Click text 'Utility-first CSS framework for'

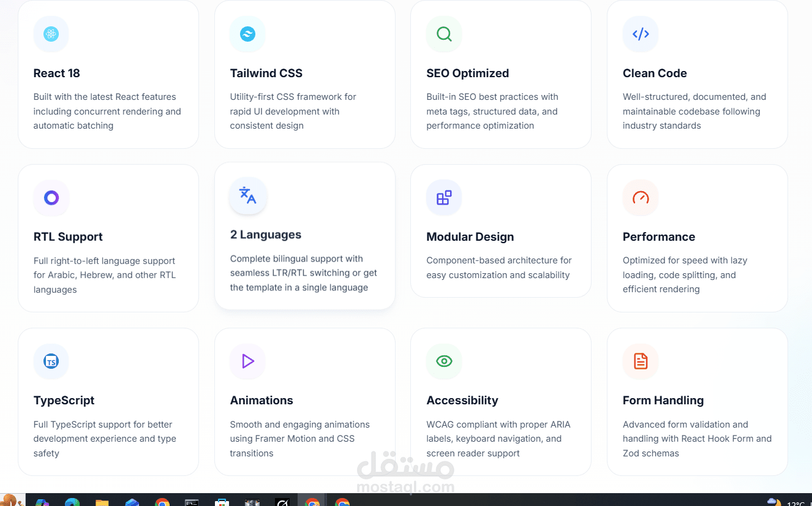293,97
